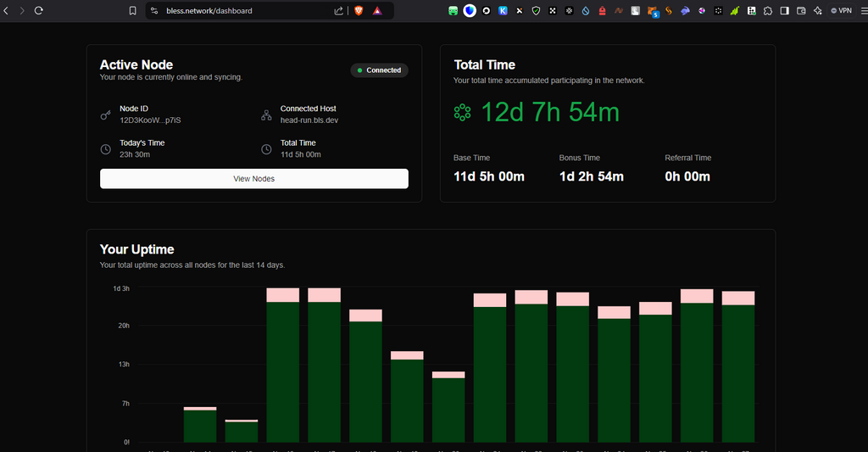Open the Brave Shields lion icon
This screenshot has width=868, height=452.
pos(359,10)
